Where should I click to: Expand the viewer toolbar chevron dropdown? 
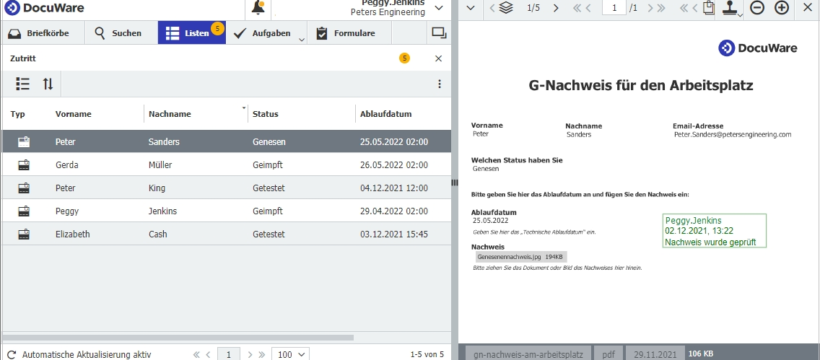pyautogui.click(x=470, y=8)
